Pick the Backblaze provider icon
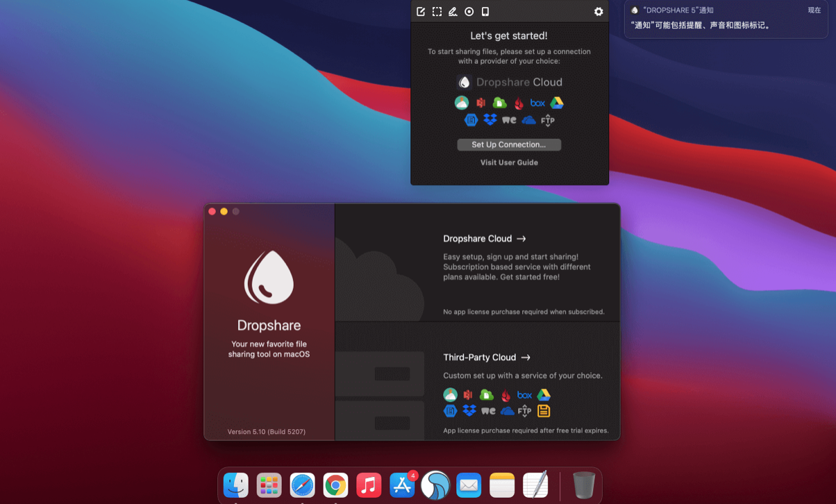836x504 pixels. point(519,102)
